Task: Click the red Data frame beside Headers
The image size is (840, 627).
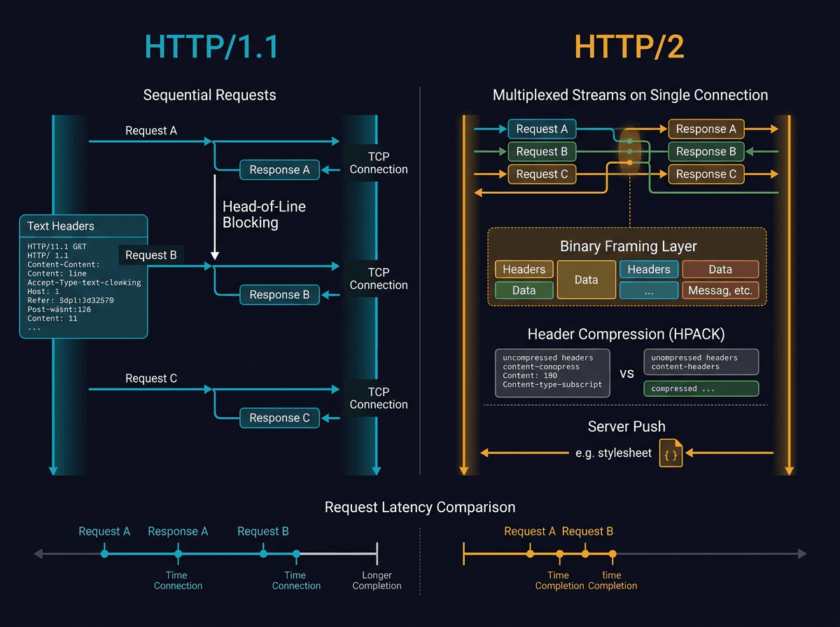Action: pyautogui.click(x=720, y=269)
